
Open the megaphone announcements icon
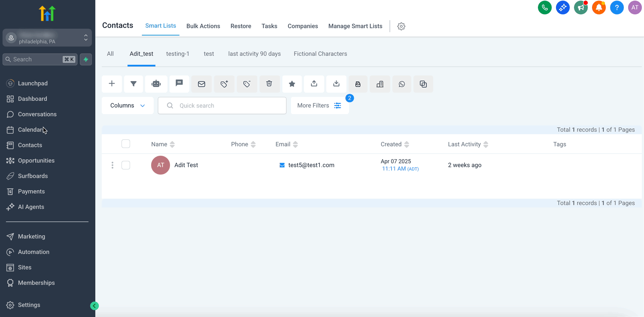[581, 7]
